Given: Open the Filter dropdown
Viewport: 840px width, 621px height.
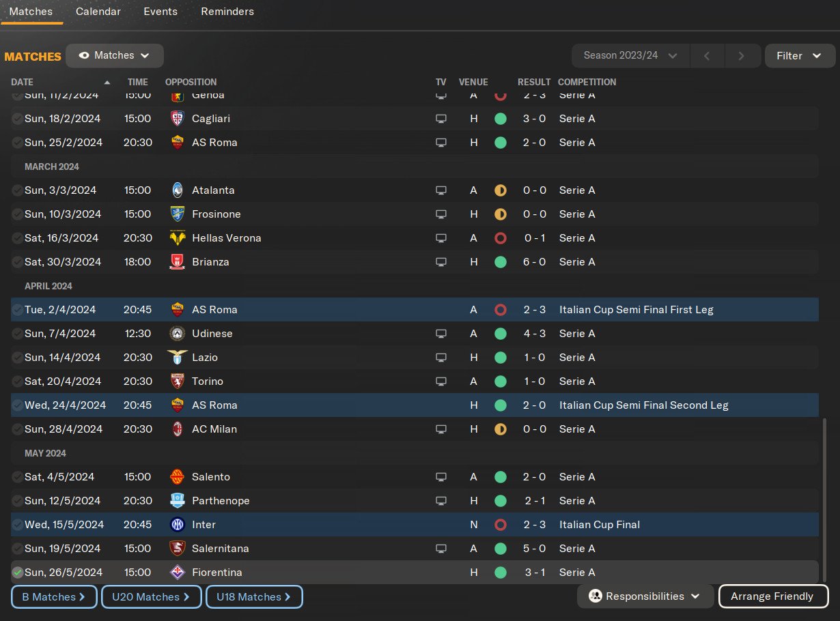Looking at the screenshot, I should (x=800, y=55).
